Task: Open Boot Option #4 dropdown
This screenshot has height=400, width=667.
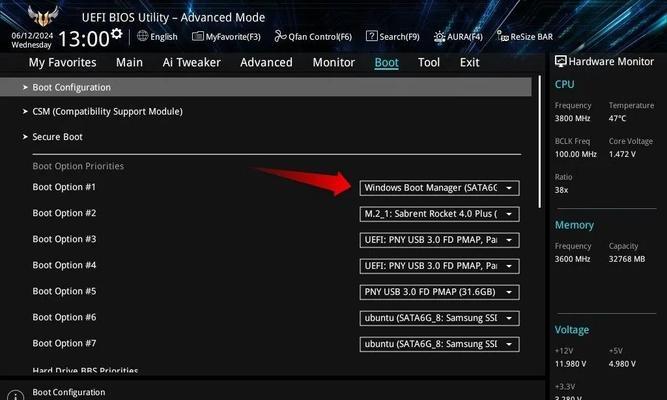Action: tap(439, 266)
